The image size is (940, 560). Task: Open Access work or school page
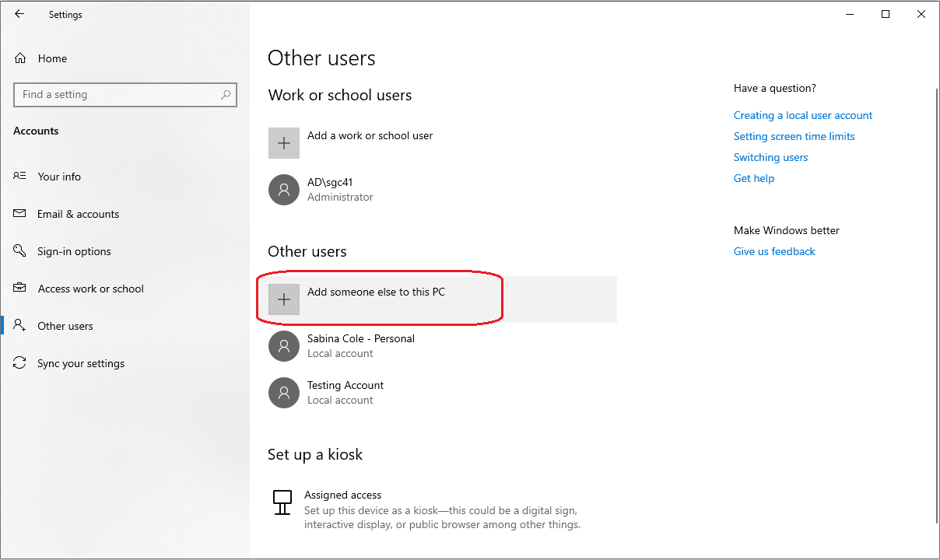90,289
